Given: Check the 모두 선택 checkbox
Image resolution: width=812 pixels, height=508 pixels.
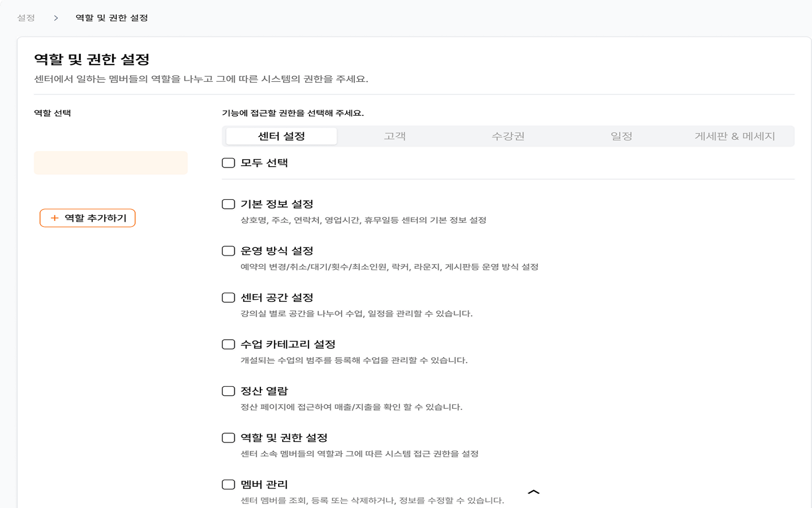Looking at the screenshot, I should (x=227, y=163).
